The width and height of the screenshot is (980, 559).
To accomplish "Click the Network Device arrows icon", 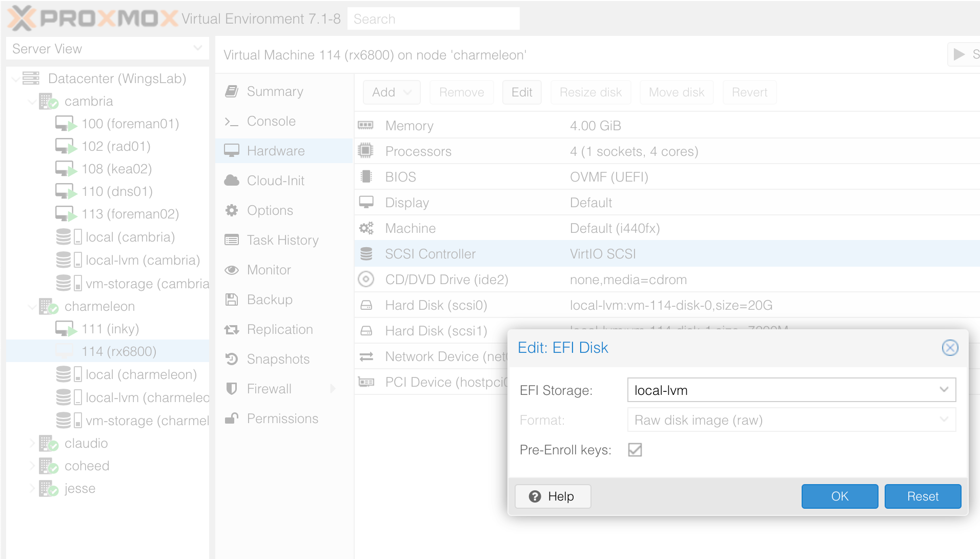I will pyautogui.click(x=366, y=356).
